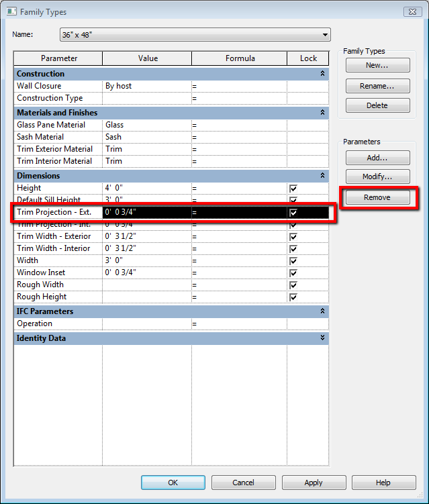Click the Dimensions group header label
The height and width of the screenshot is (504, 429).
38,176
